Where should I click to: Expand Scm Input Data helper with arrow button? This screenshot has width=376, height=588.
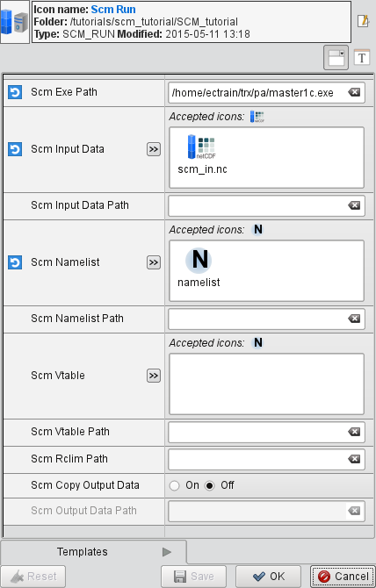tap(154, 149)
